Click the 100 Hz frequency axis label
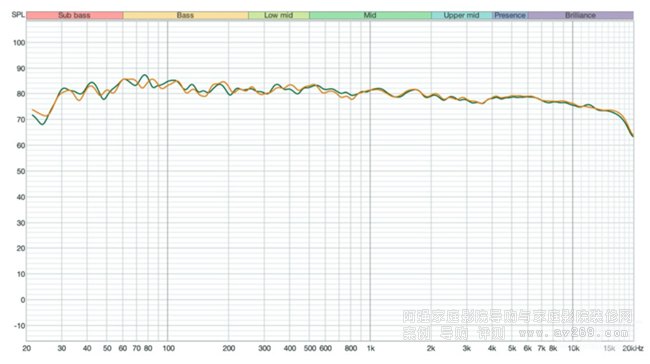 click(x=168, y=348)
